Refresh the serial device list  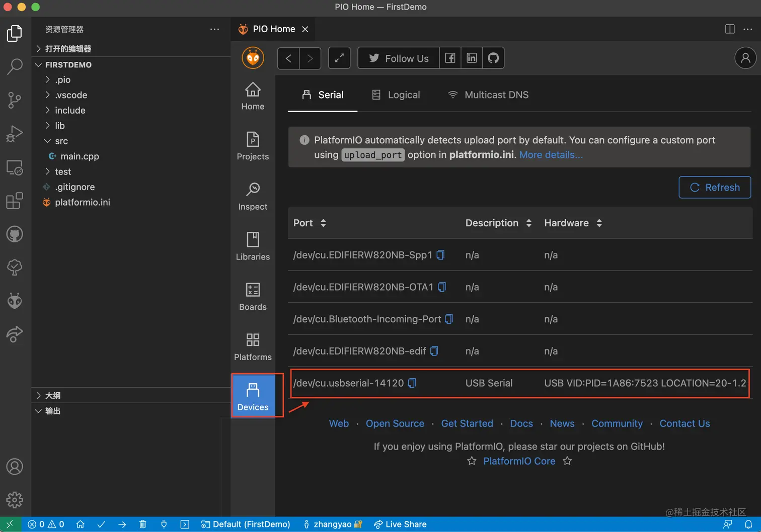[x=715, y=188]
